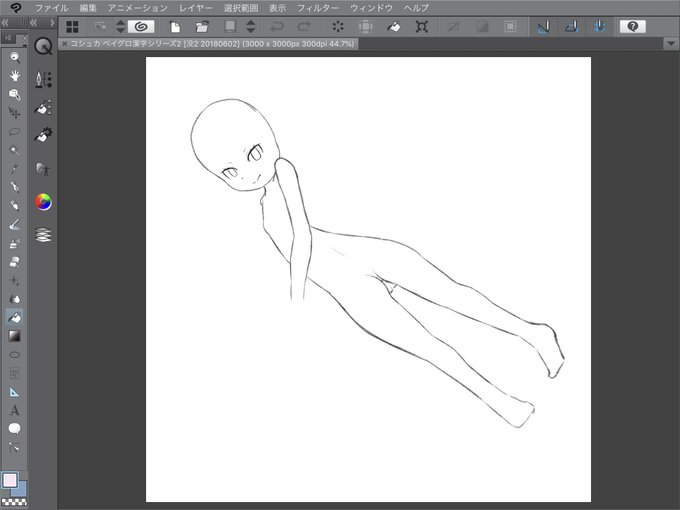
Task: Click the Invert Selected Area icon
Action: click(x=482, y=27)
